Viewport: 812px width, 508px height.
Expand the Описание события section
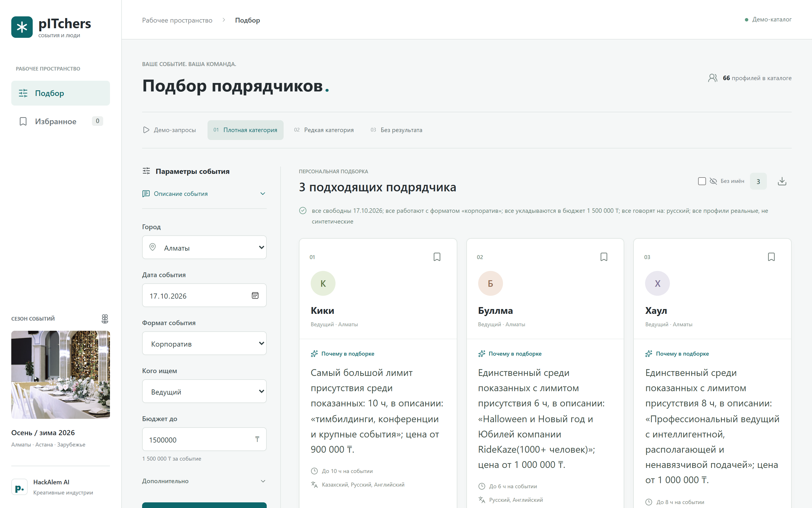(204, 194)
